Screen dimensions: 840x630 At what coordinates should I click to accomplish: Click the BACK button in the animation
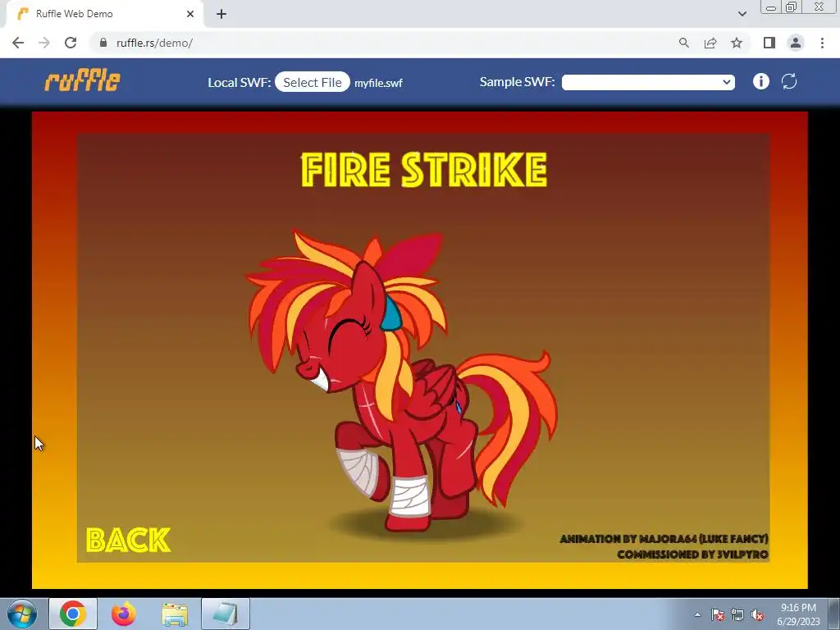[x=128, y=540]
